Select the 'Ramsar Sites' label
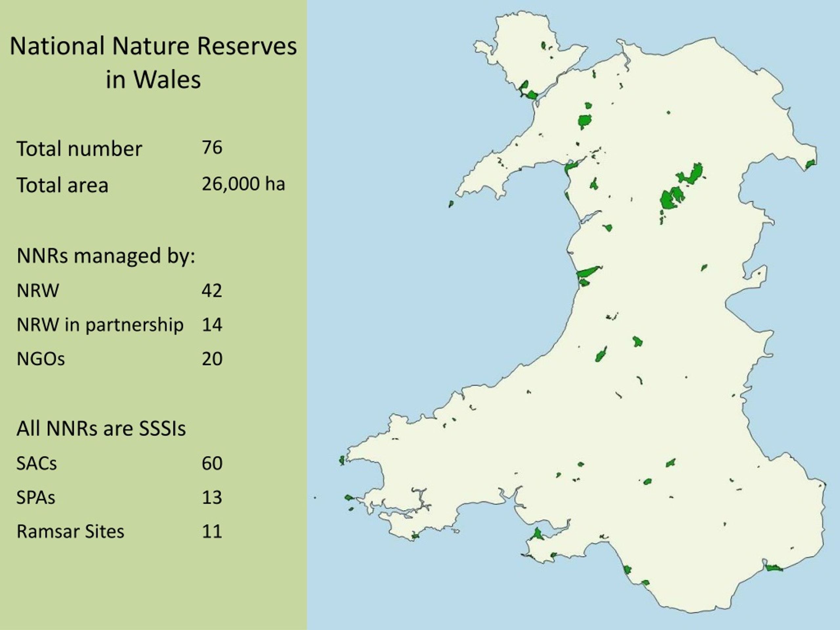This screenshot has height=630, width=840. pyautogui.click(x=70, y=532)
